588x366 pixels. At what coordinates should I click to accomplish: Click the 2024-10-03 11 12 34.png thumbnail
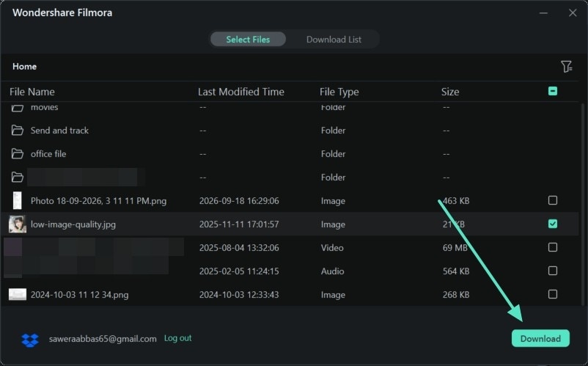(x=18, y=294)
